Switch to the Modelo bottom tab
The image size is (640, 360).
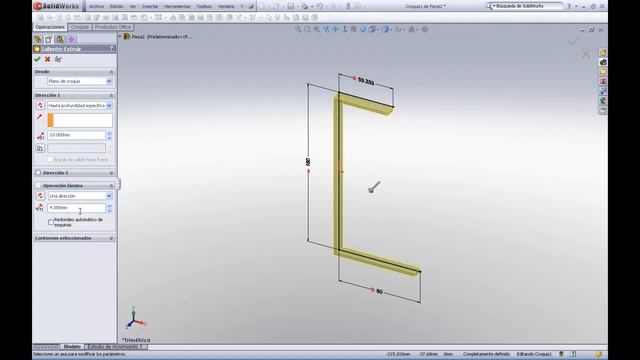[72, 347]
